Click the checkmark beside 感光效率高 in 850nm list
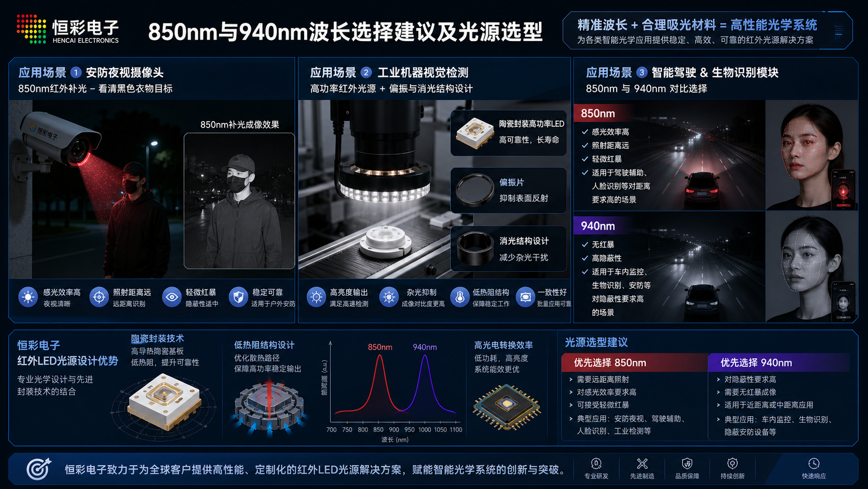868x489 pixels. pos(585,132)
